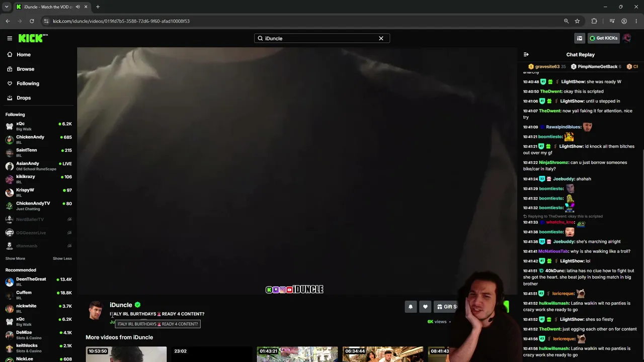The image size is (644, 362).
Task: Click TheDwent username at 10:40:50
Action: point(550,92)
